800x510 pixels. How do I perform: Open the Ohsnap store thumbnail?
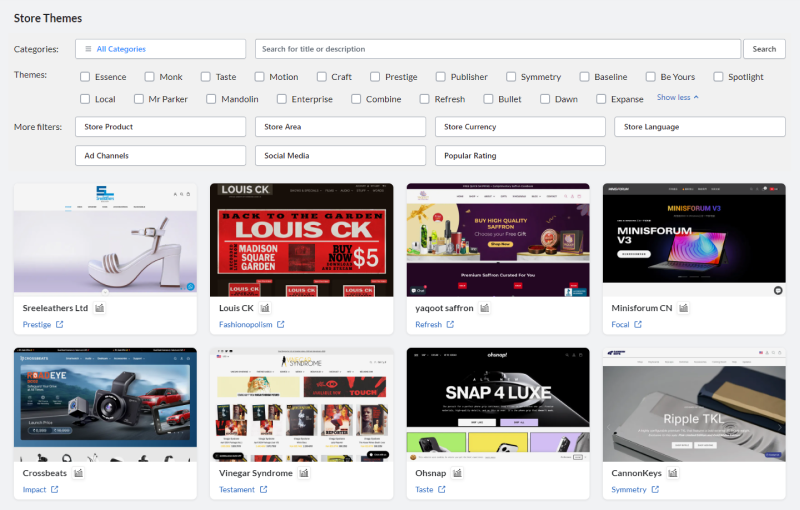(498, 405)
